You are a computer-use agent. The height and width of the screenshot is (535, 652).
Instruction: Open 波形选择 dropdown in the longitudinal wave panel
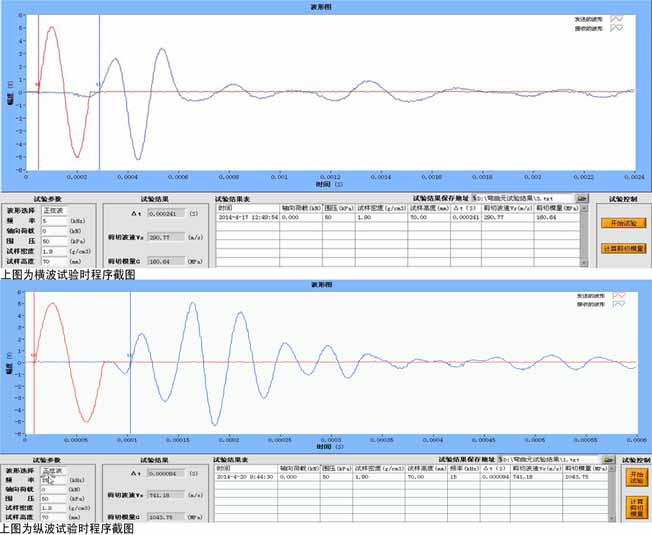(53, 470)
